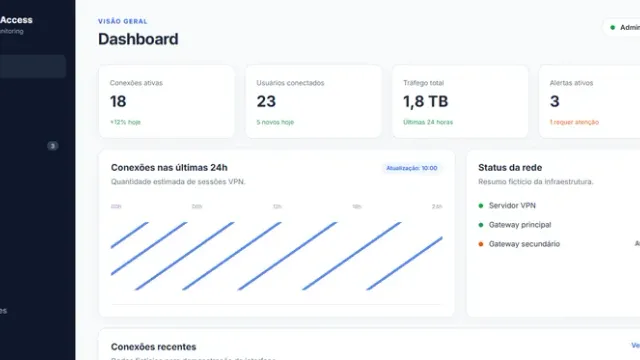Click the Conexões ativas card showing 18
The image size is (640, 360).
167,102
